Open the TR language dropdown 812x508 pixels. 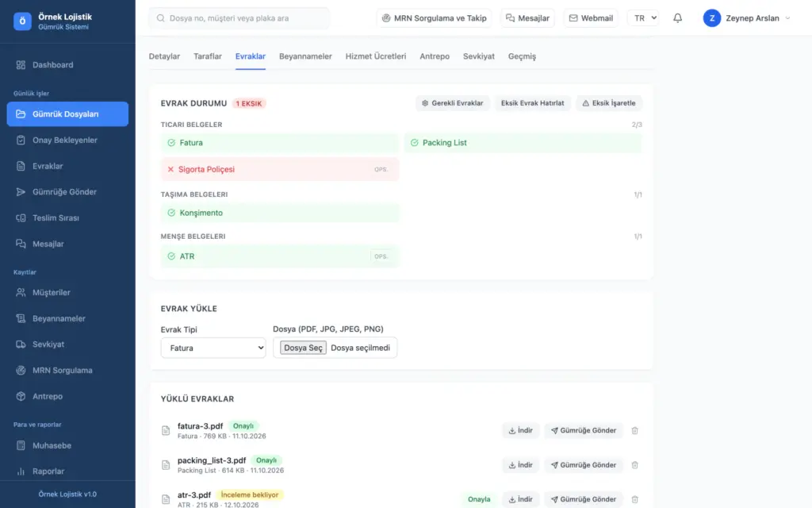coord(643,18)
